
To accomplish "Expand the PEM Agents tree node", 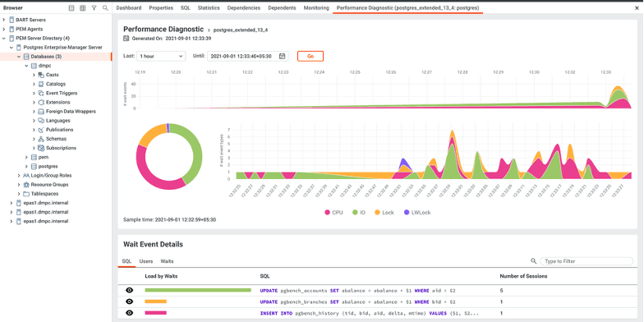I will pos(4,30).
